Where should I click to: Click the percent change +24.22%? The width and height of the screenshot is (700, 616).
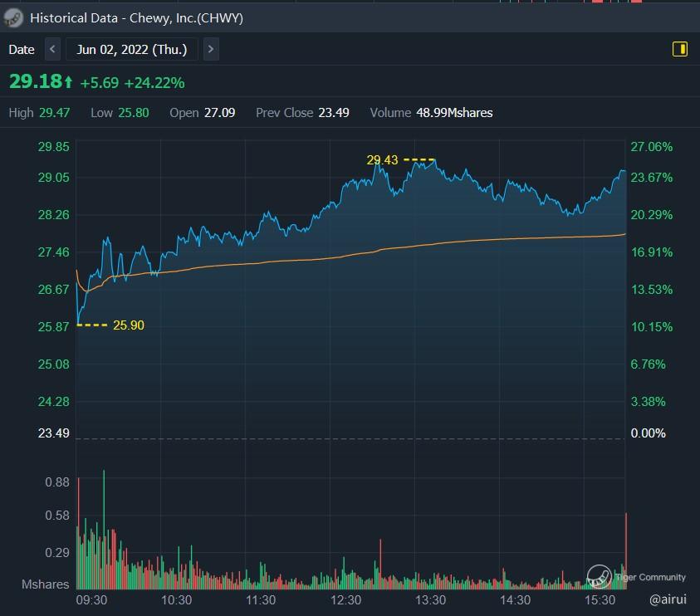pos(154,83)
